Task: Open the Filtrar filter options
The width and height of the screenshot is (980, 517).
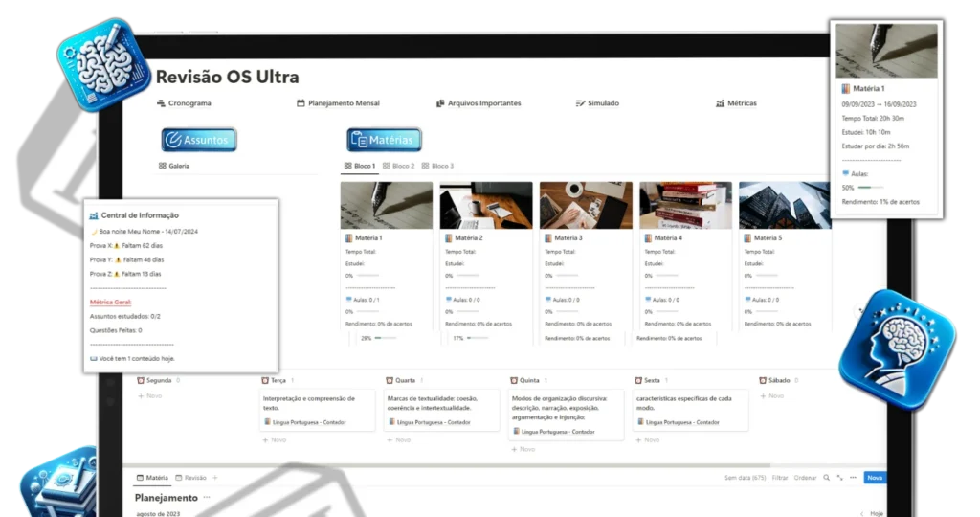Action: point(779,477)
